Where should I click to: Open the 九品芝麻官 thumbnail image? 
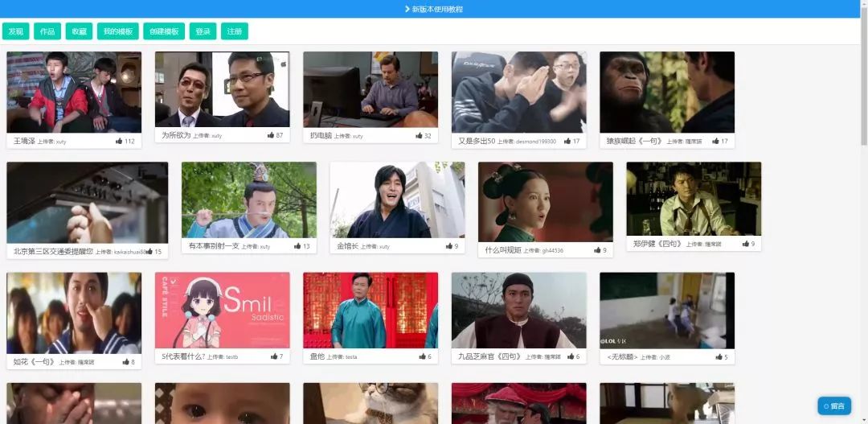point(519,310)
